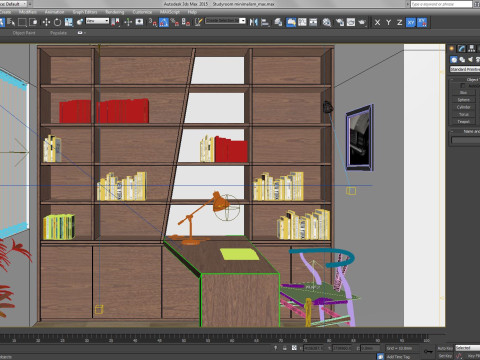Screen dimensions: 480x360
Task: Select the Rectangular Selection Region tool
Action: tap(22, 22)
